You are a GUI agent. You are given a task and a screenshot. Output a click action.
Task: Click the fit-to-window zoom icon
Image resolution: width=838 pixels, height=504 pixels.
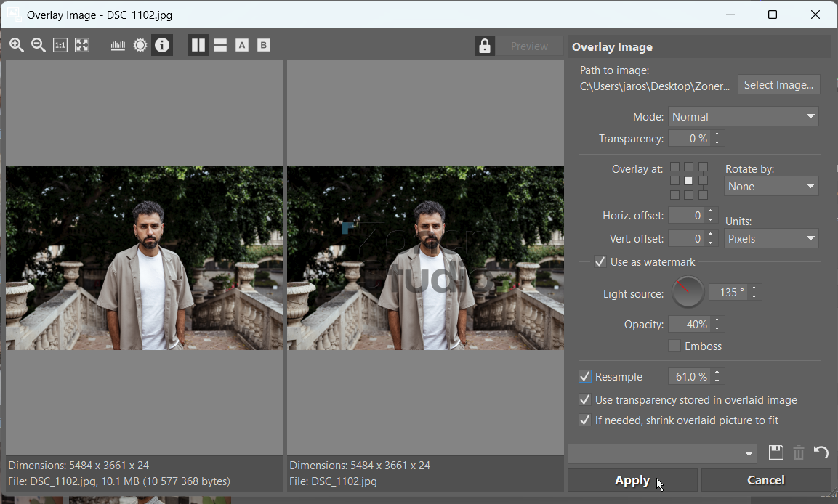(82, 46)
